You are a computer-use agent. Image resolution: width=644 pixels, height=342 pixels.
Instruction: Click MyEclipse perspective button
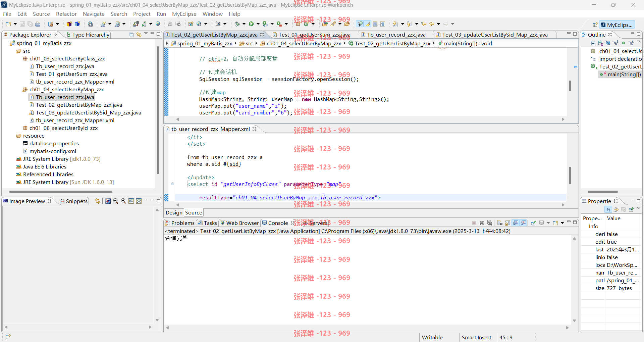(x=617, y=25)
